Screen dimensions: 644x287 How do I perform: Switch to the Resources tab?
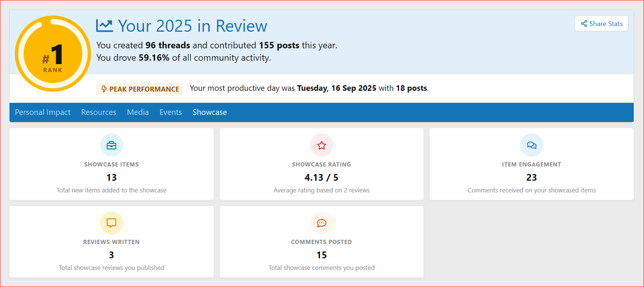99,112
